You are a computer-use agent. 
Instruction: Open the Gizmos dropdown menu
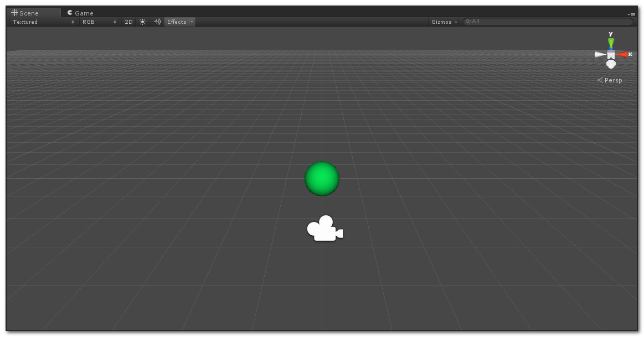(444, 22)
